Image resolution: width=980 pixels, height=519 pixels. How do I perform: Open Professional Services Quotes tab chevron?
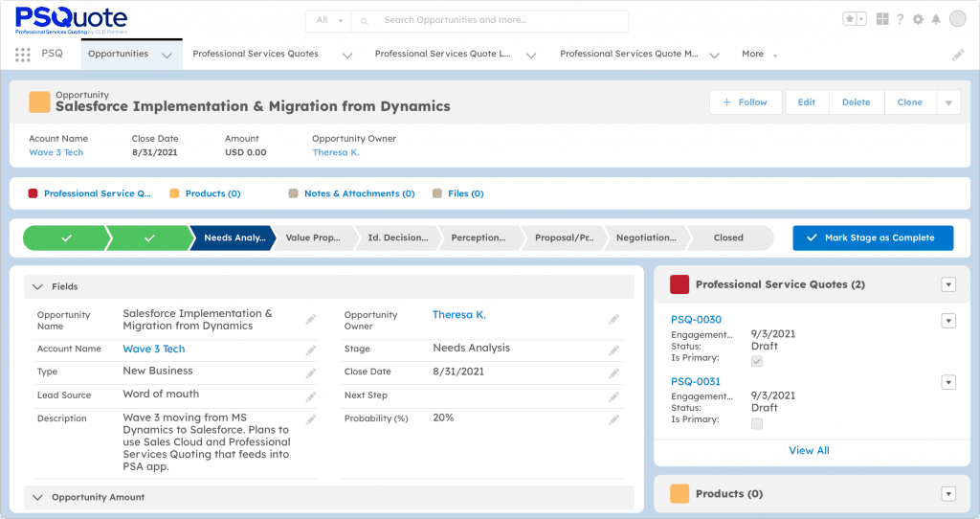pos(347,55)
